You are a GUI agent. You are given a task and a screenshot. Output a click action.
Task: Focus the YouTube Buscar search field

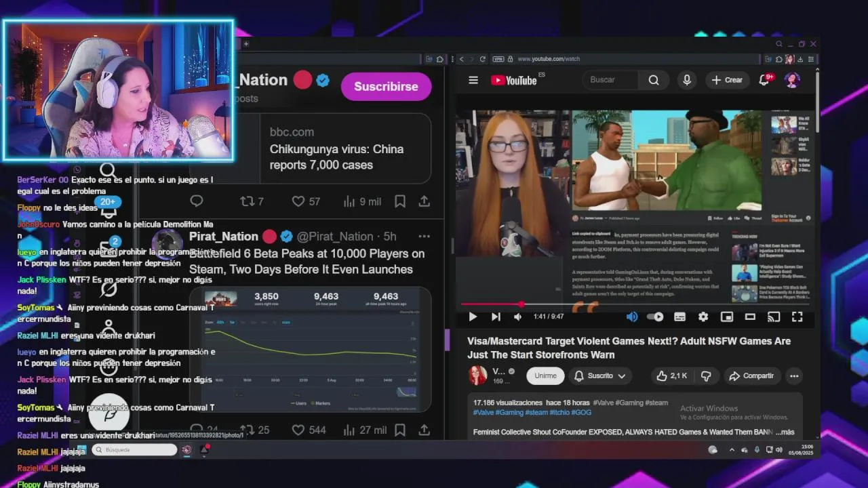(x=610, y=80)
